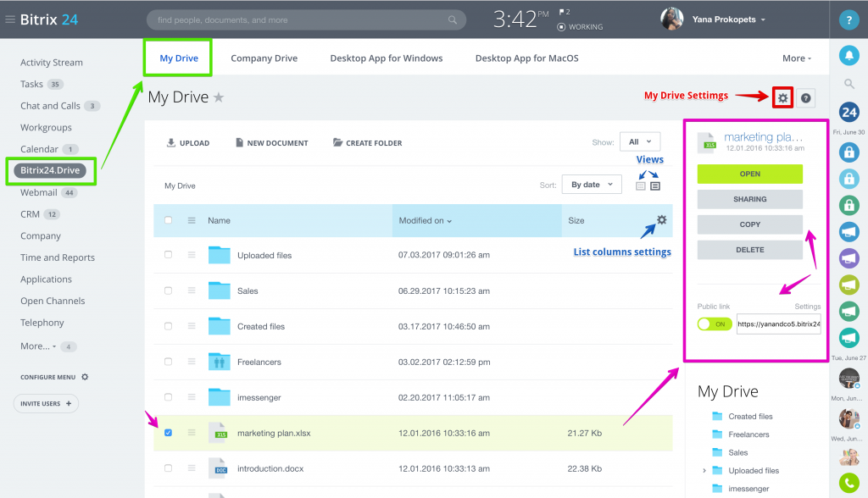
Task: Open the row actions menu for Sales folder
Action: click(x=192, y=290)
